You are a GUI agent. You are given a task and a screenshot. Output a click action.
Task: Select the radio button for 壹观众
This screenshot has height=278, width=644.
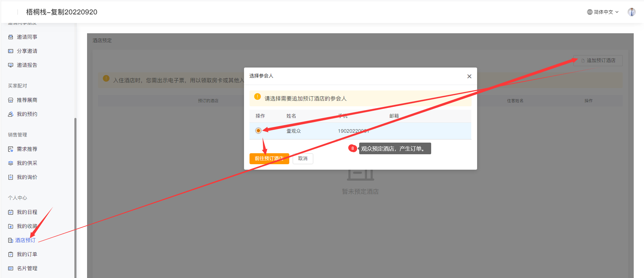258,131
